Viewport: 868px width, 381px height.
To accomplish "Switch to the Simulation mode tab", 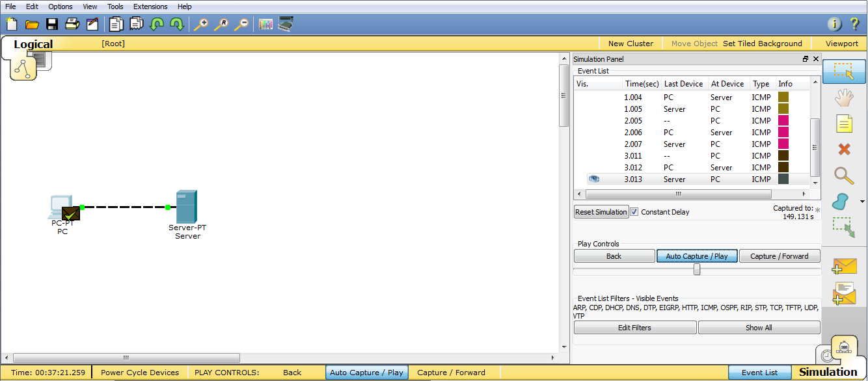I will pos(828,372).
